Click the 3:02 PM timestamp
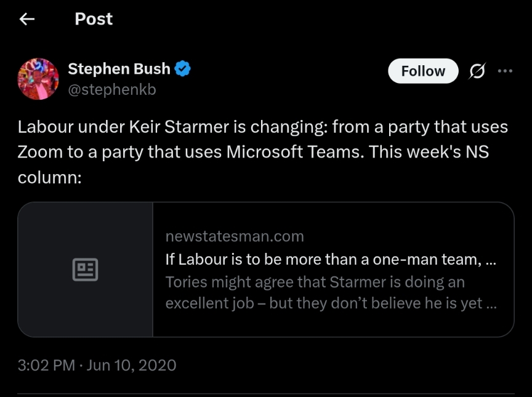532x397 pixels. pos(46,365)
